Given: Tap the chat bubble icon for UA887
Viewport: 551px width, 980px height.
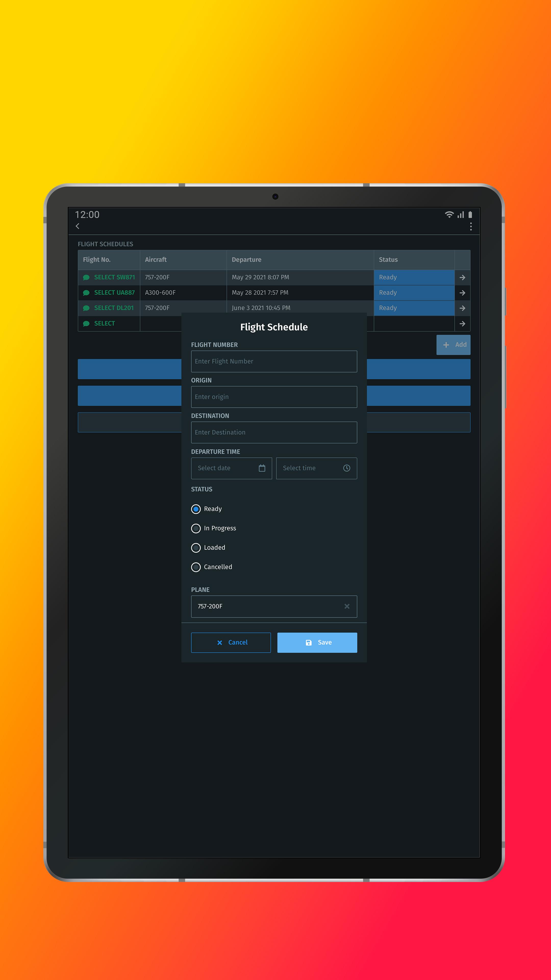Looking at the screenshot, I should pos(86,292).
